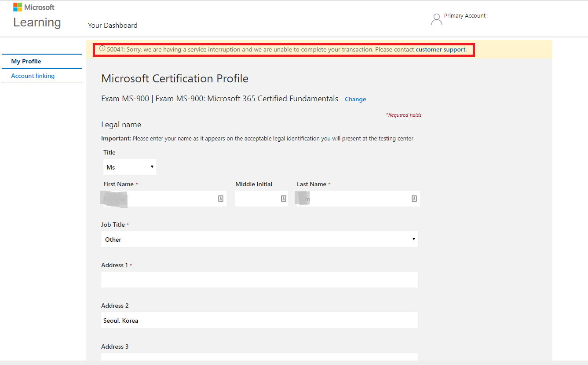Image resolution: width=588 pixels, height=365 pixels.
Task: Click the Learning site title
Action: [37, 22]
